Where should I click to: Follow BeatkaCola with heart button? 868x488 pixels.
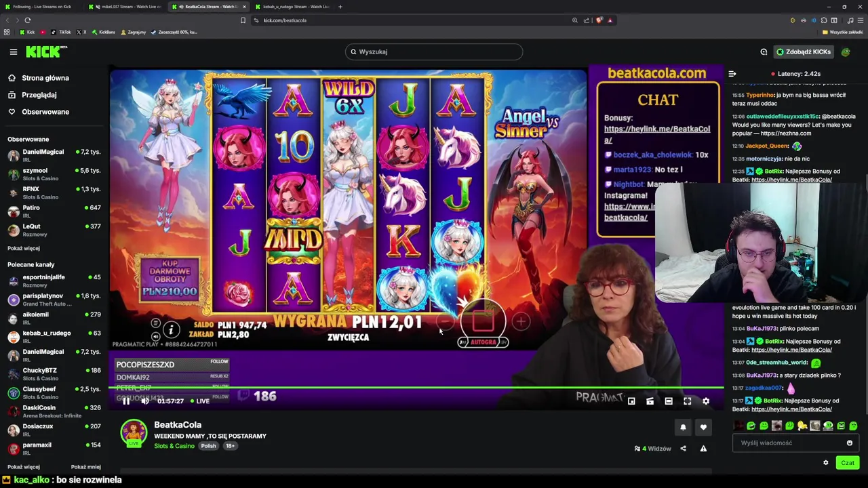(703, 427)
